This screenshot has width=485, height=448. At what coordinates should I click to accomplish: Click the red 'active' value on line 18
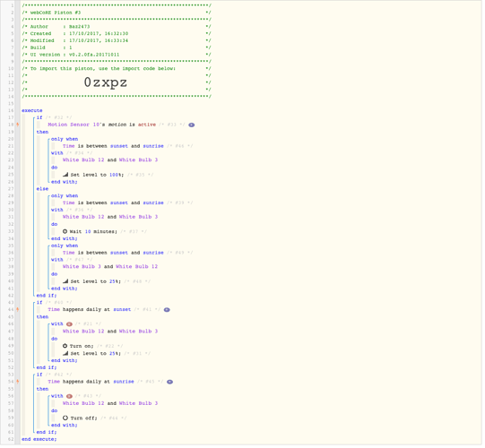pyautogui.click(x=147, y=125)
